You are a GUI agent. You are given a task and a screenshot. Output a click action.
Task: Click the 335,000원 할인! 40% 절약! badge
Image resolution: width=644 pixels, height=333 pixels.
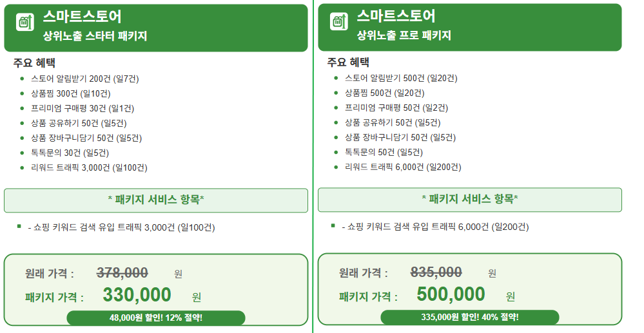point(470,317)
